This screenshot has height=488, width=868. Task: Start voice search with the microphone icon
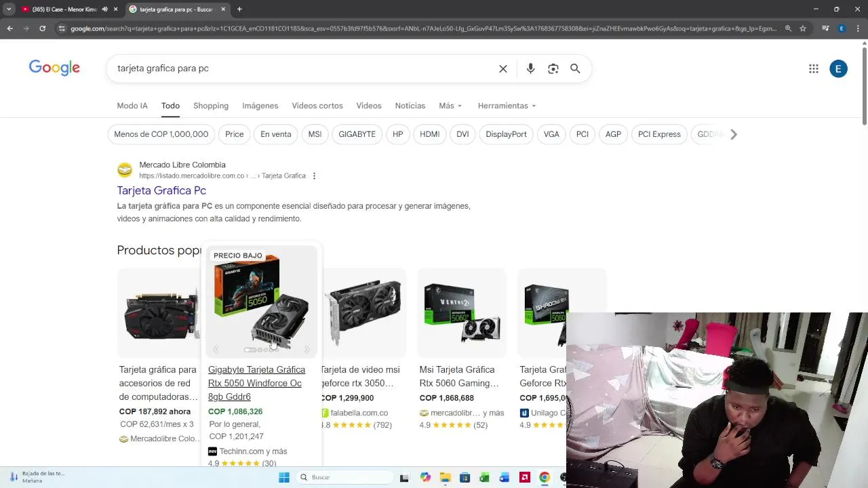pyautogui.click(x=530, y=68)
